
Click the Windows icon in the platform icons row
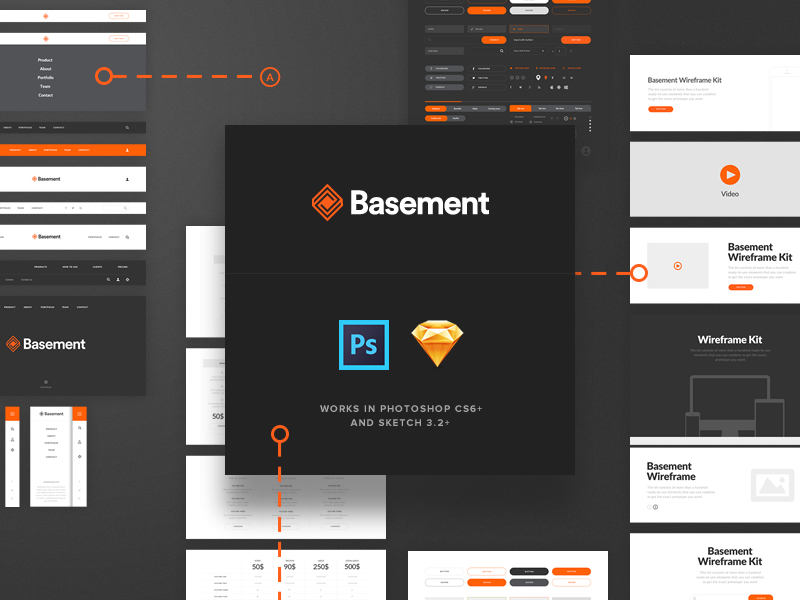[x=566, y=88]
